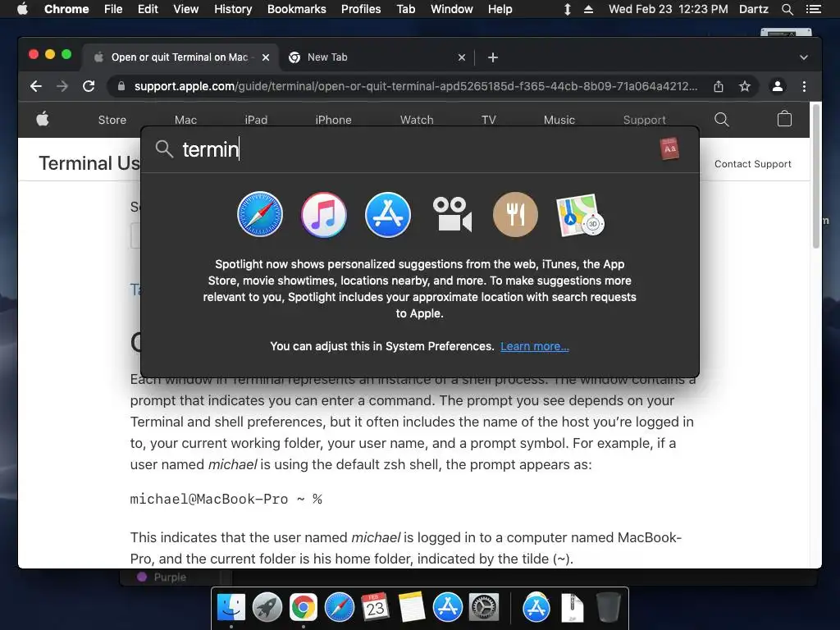Screen dimensions: 840x630
Task: Open TV in Apple site navigation
Action: click(489, 120)
